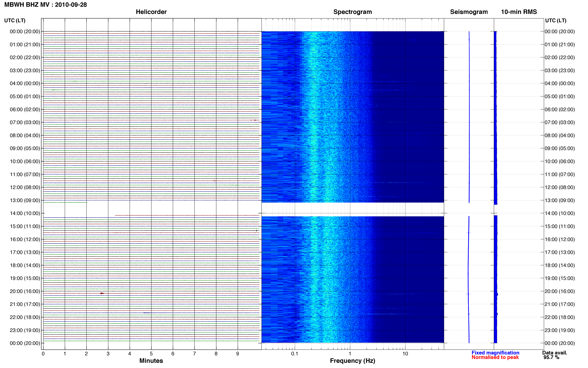Click the partial red trace starting after 14:00
Screen dimensions: 588x368
click(x=187, y=215)
